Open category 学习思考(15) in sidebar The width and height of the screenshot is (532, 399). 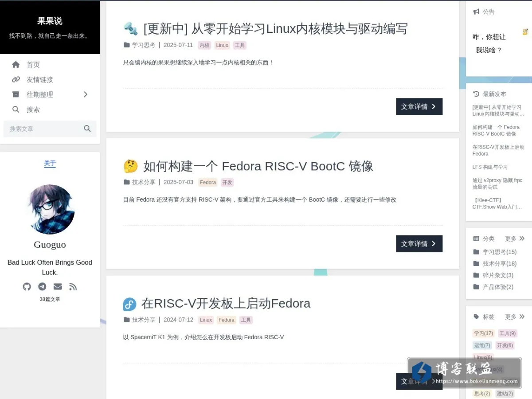[500, 252]
